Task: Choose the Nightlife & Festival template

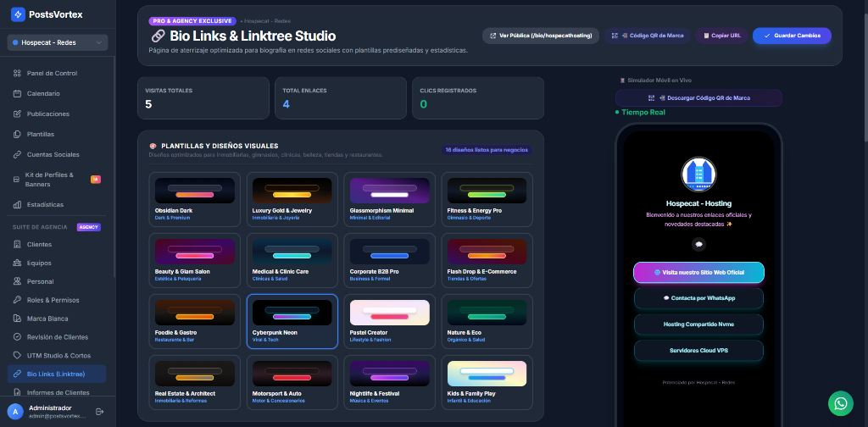Action: 390,382
